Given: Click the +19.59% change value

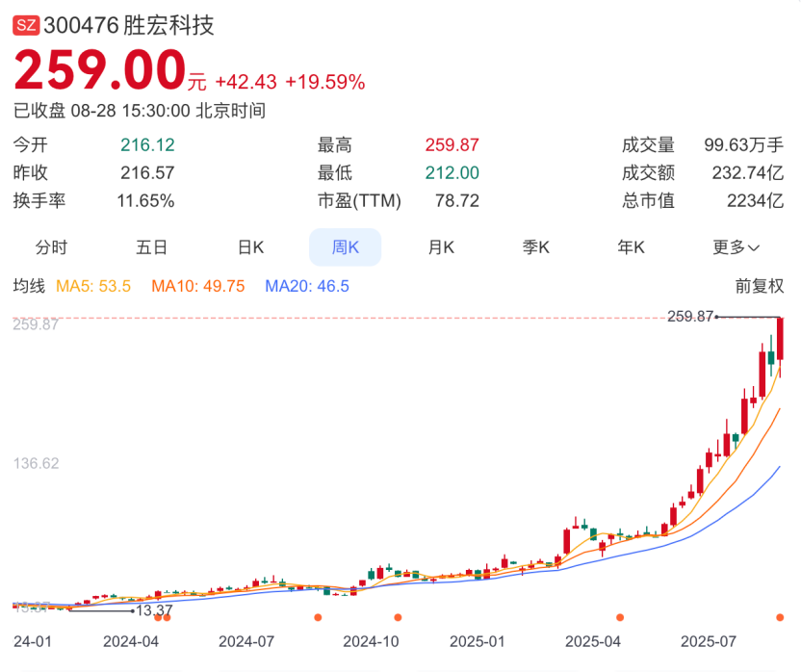Looking at the screenshot, I should pos(324,82).
